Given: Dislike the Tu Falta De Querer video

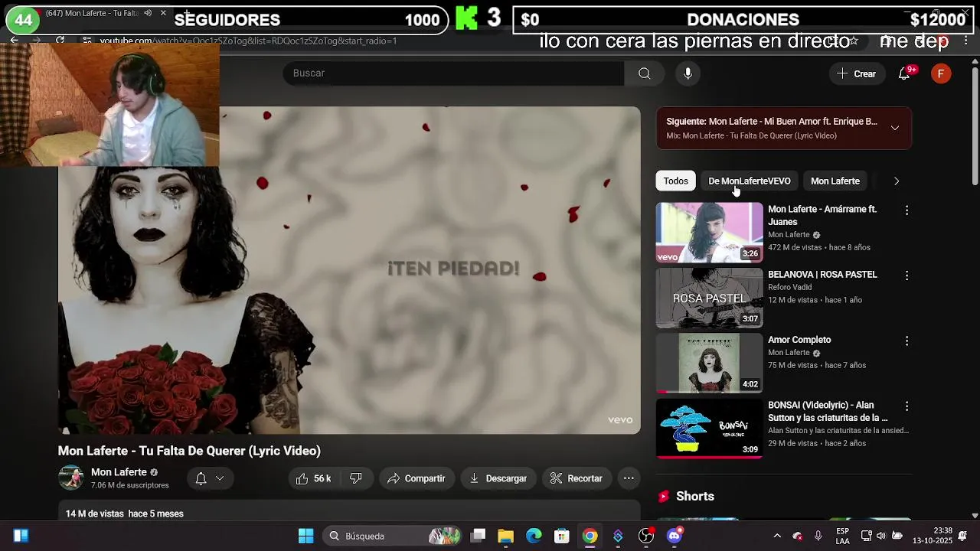Looking at the screenshot, I should (x=356, y=478).
